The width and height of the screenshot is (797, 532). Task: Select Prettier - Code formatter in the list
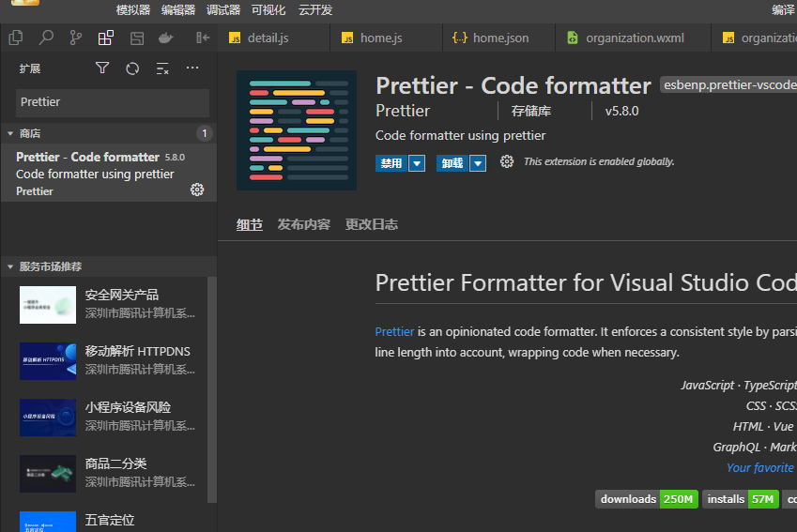109,174
